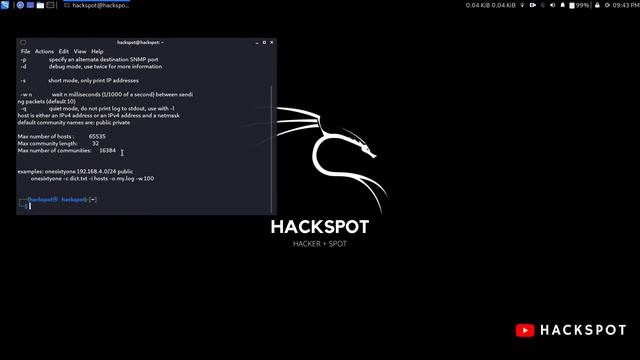Open the network speed monitor readout
The image size is (640, 360).
point(490,5)
